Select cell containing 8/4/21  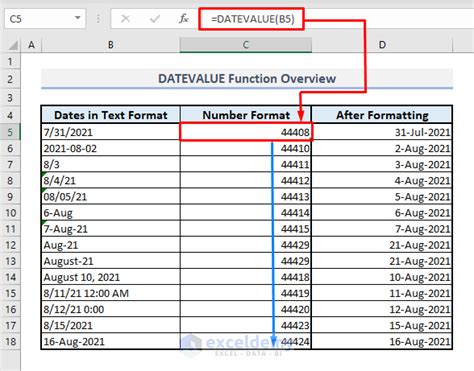[x=111, y=180]
